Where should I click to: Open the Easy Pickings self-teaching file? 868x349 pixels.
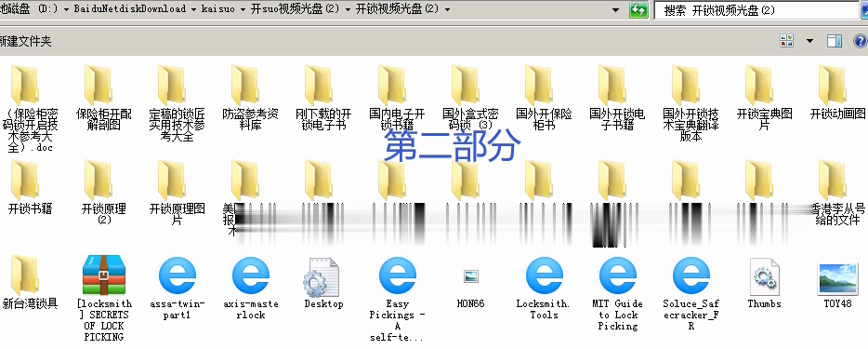pos(398,275)
